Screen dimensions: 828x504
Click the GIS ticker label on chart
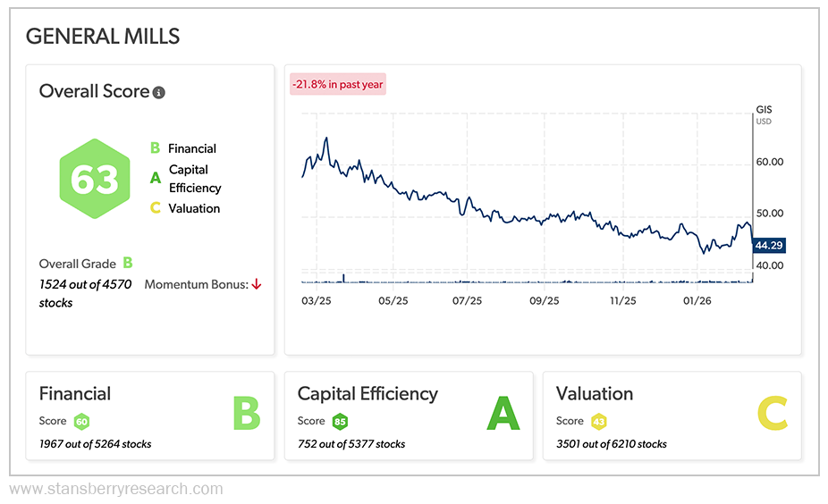tap(763, 110)
